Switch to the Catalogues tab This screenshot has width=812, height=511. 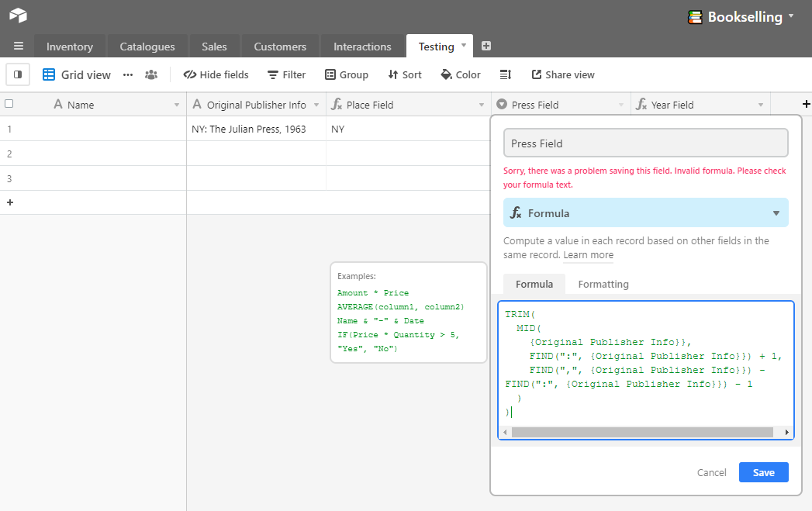pyautogui.click(x=147, y=47)
